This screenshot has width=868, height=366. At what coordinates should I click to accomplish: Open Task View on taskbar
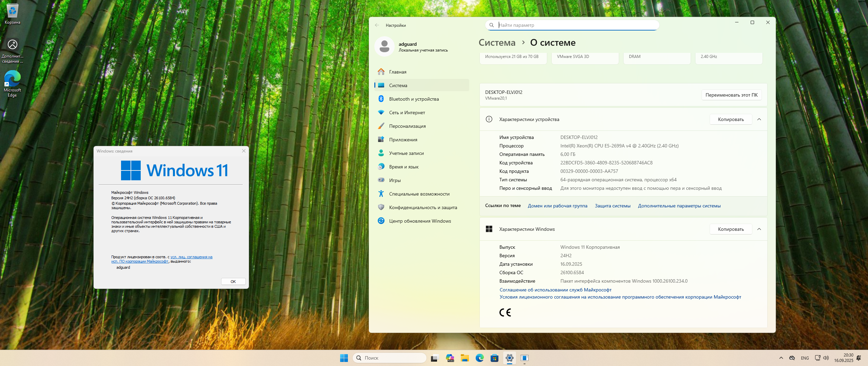pyautogui.click(x=434, y=358)
